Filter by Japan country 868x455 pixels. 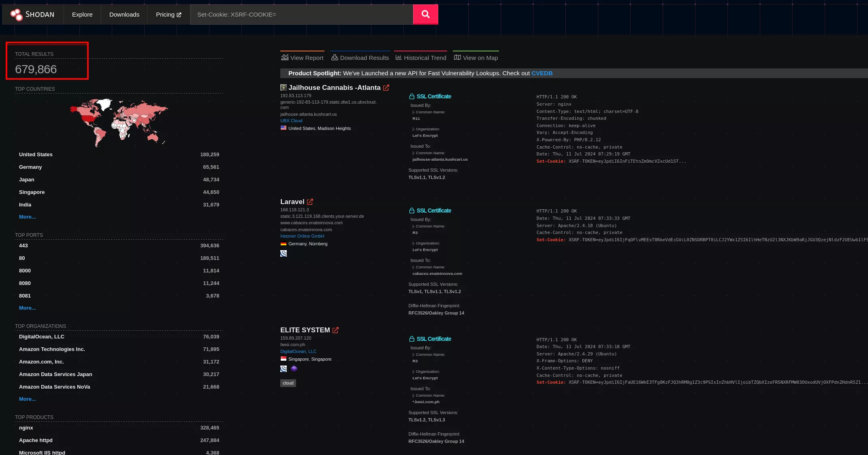tap(119, 180)
